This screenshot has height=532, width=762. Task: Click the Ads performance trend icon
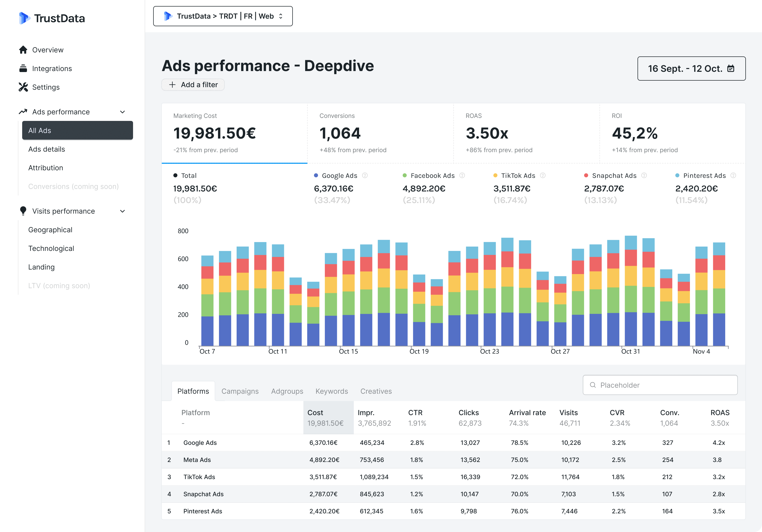click(23, 111)
